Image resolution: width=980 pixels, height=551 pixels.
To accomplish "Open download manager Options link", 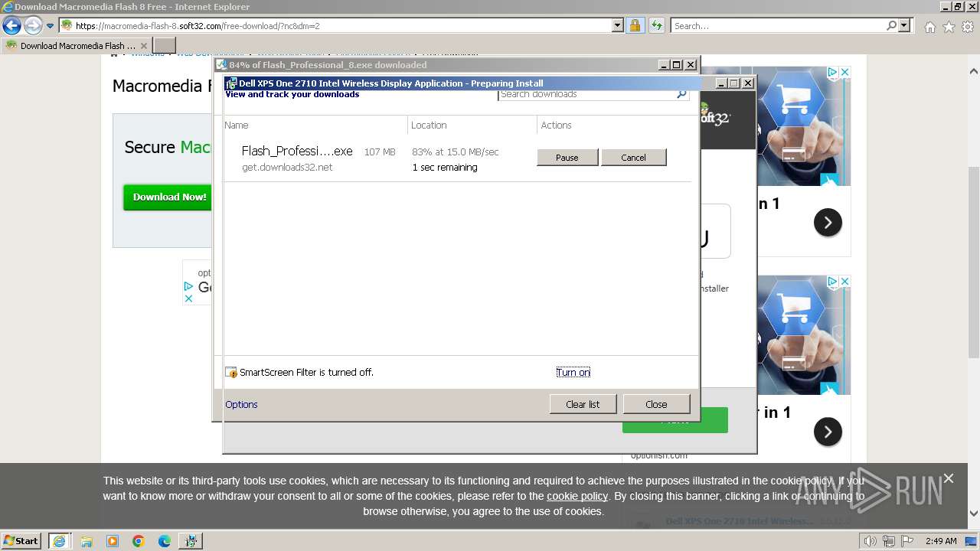I will [241, 404].
